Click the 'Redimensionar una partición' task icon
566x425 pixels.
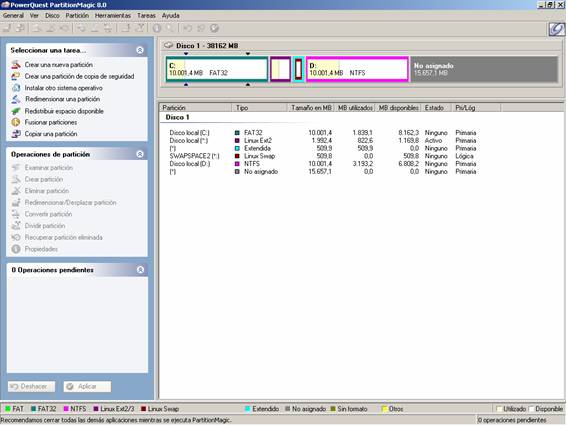pos(16,99)
